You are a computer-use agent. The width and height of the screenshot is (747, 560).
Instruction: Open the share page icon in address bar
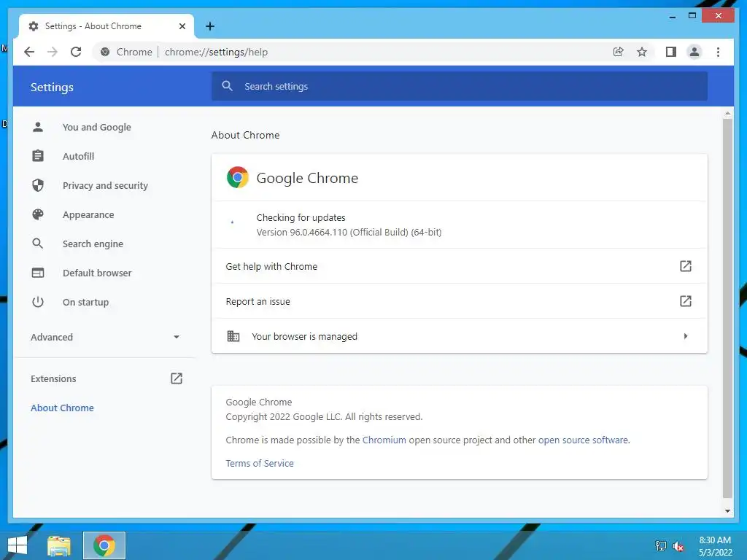click(x=618, y=52)
